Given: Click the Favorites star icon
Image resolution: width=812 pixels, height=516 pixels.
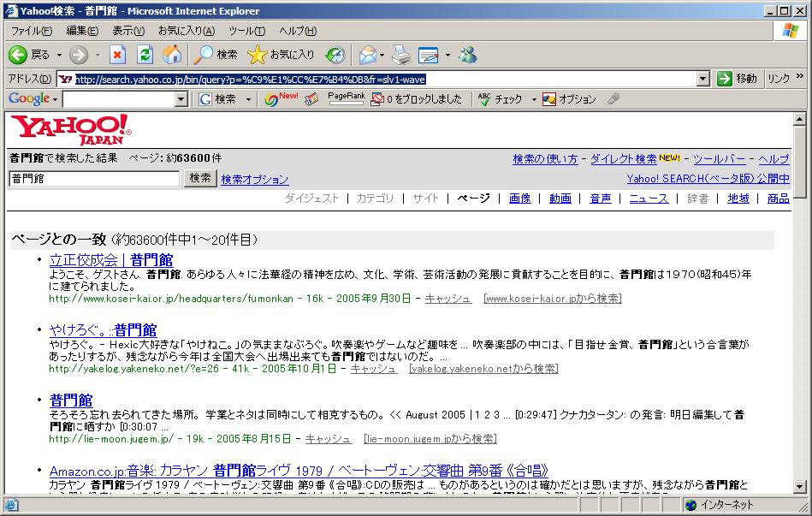Looking at the screenshot, I should pyautogui.click(x=258, y=55).
